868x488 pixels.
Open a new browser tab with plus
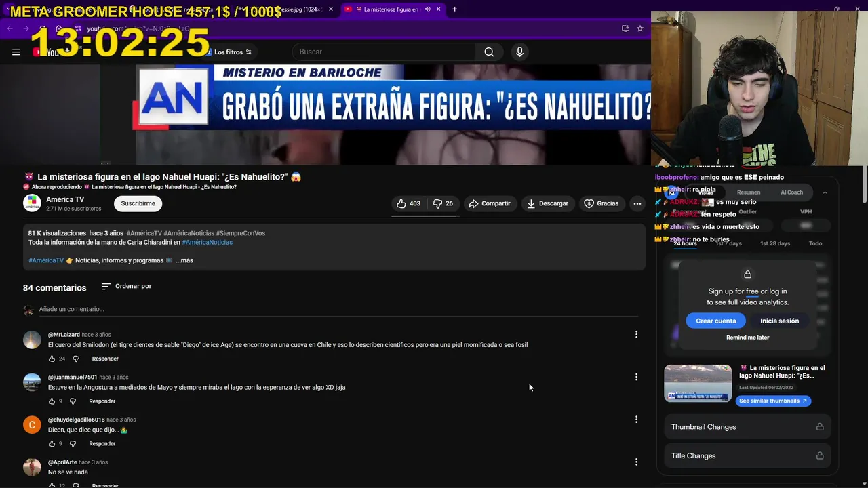pyautogui.click(x=454, y=9)
